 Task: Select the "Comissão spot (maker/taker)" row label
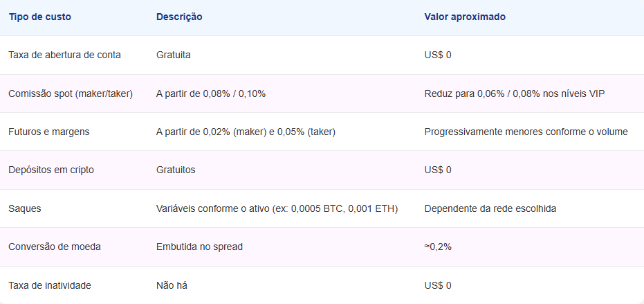point(71,93)
